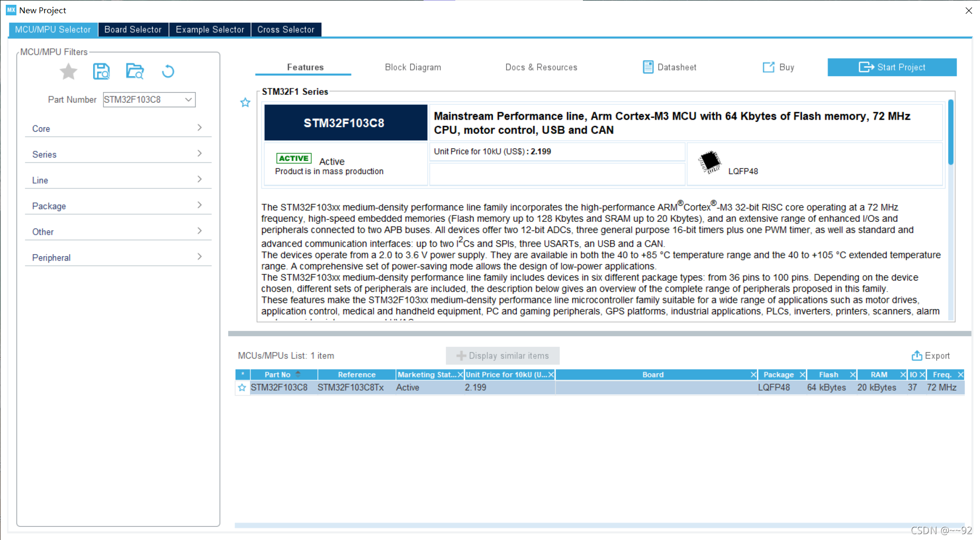The image size is (980, 540).
Task: Remove the Marketing Status column
Action: coord(460,375)
